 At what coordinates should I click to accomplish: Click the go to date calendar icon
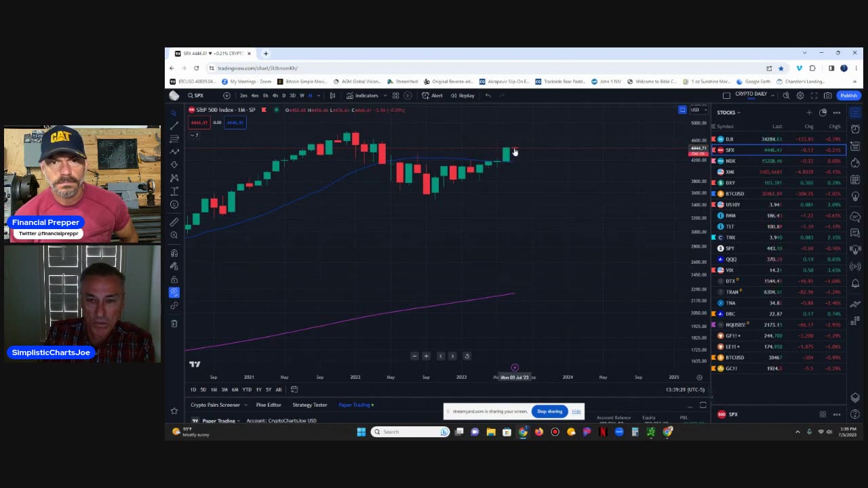coord(294,390)
